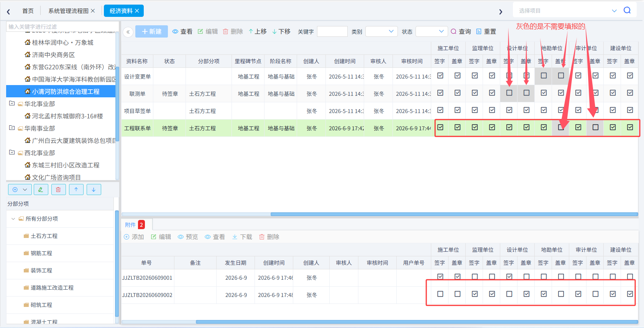The image size is (644, 328).
Task: Click the search magnifier icon beside 选择项目
Action: click(x=627, y=10)
